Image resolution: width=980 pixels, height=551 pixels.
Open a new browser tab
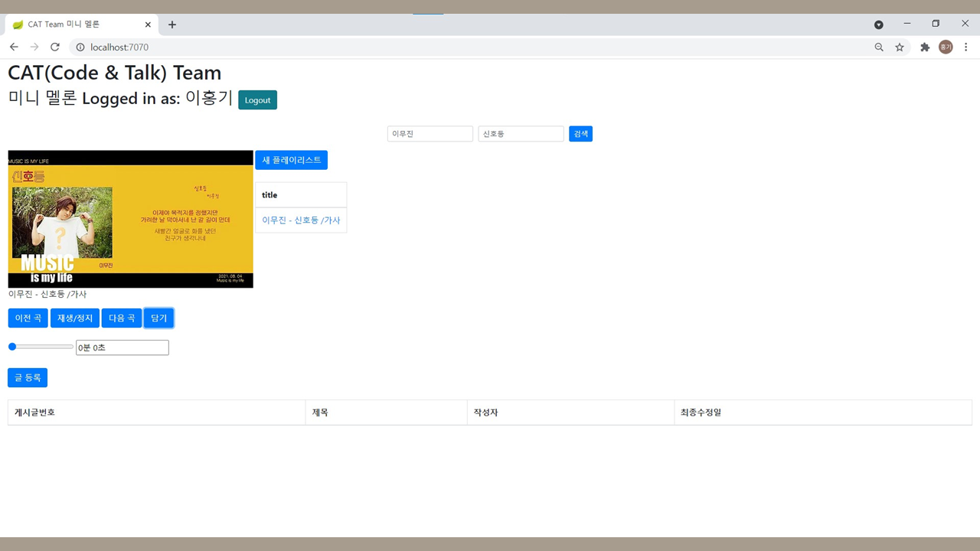[172, 24]
